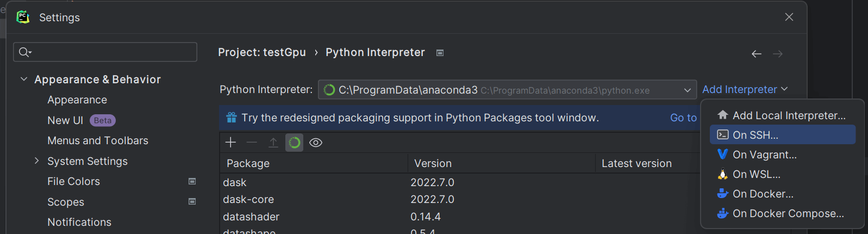Image resolution: width=868 pixels, height=234 pixels.
Task: Toggle the Use Conda Package Manager button
Action: coord(294,143)
